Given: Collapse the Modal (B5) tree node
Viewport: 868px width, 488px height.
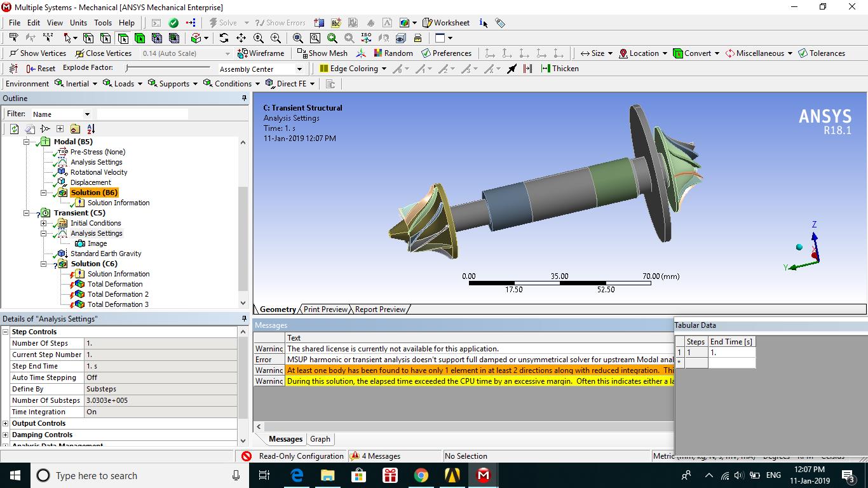Looking at the screenshot, I should pyautogui.click(x=27, y=142).
